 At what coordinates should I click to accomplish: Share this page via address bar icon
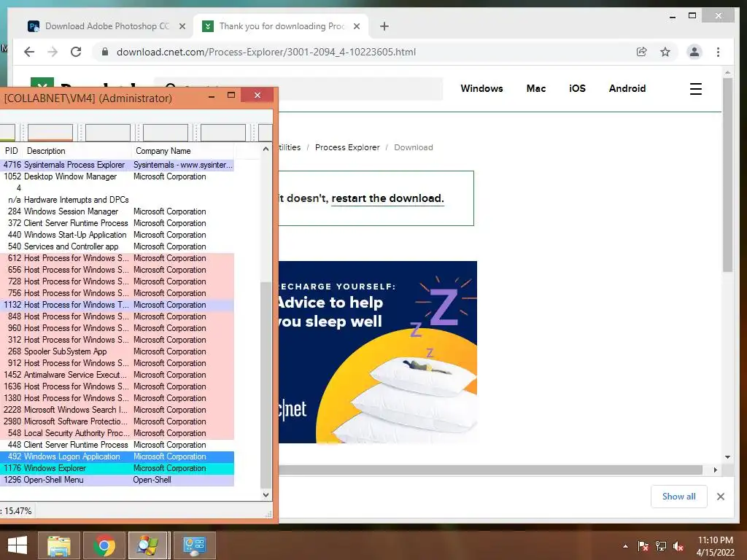(642, 52)
